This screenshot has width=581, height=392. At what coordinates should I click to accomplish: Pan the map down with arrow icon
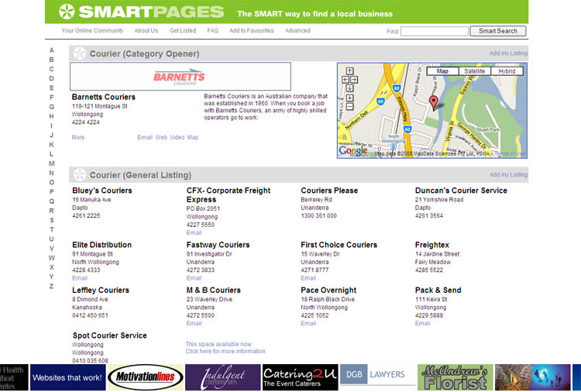point(349,88)
